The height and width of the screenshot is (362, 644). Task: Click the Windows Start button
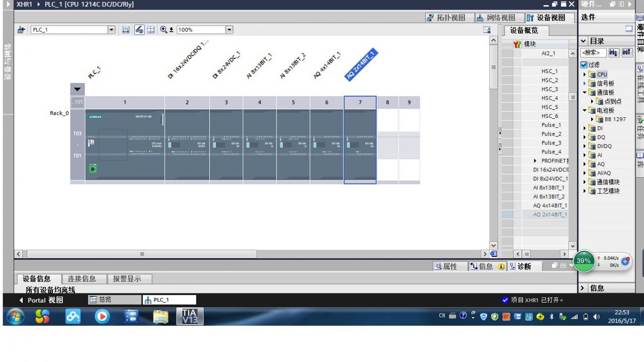[x=15, y=317]
